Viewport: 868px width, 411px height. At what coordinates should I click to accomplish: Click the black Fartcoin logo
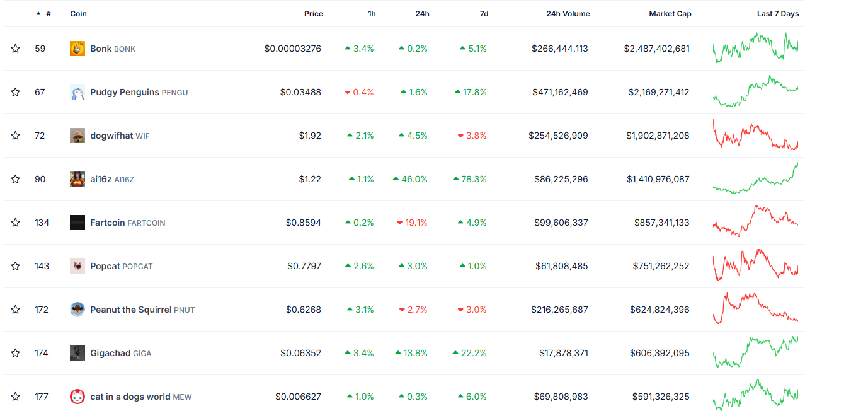pos(77,223)
